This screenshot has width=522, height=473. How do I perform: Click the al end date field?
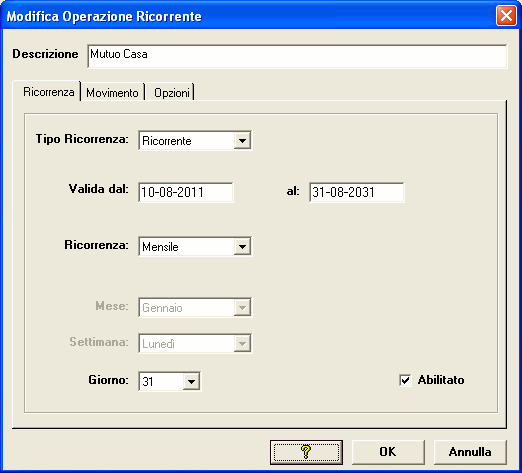357,192
